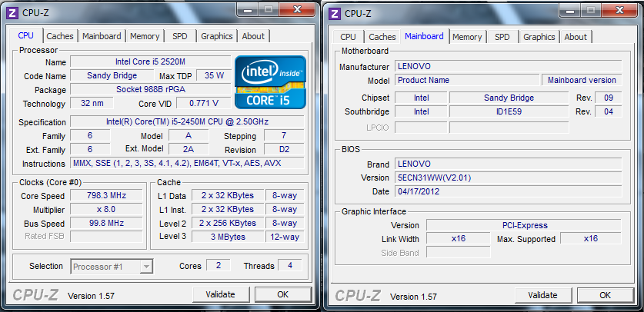644x312 pixels.
Task: Click the L1 Data value '2 x 32 KBytes'
Action: coord(228,195)
